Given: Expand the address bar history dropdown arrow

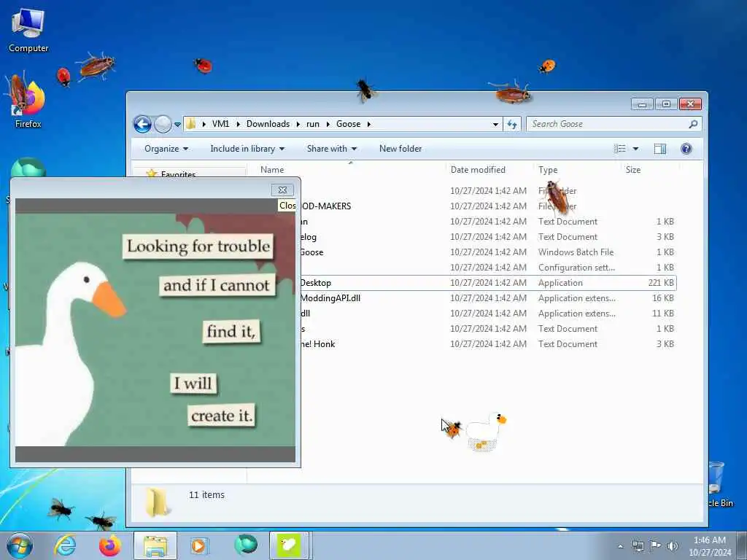Looking at the screenshot, I should pos(495,124).
